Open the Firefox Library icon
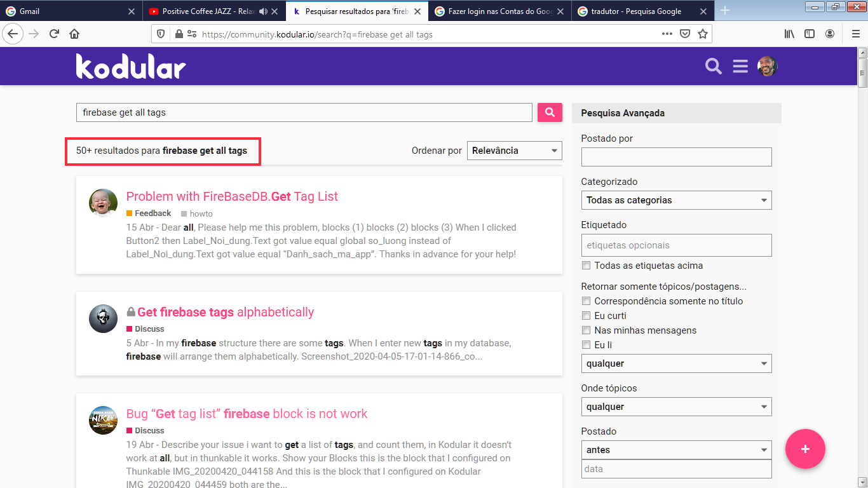The image size is (868, 488). tap(789, 34)
